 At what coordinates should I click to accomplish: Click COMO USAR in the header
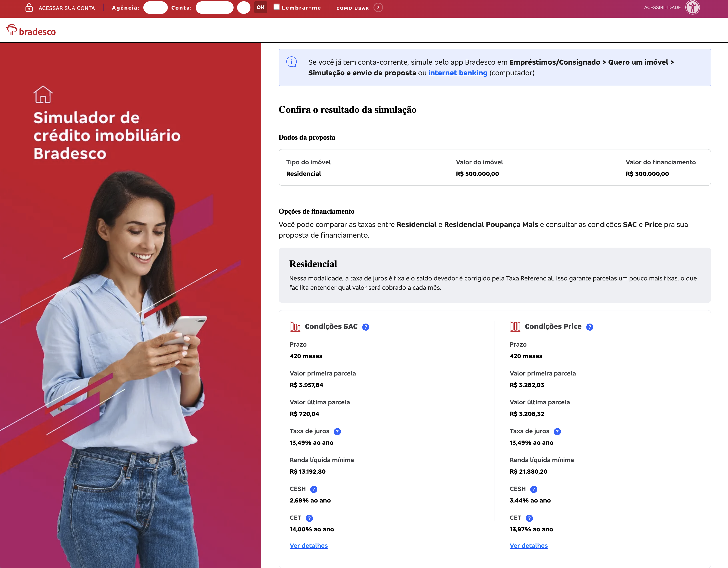tap(352, 8)
